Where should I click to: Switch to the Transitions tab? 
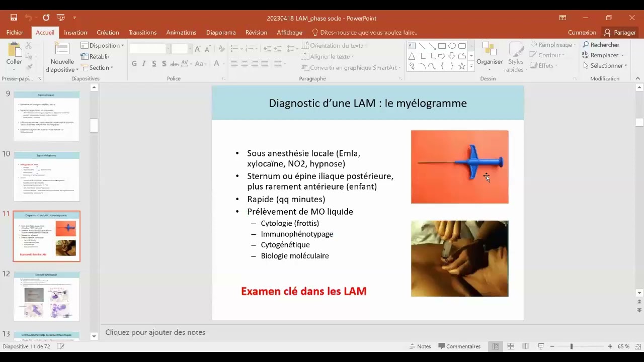point(142,32)
